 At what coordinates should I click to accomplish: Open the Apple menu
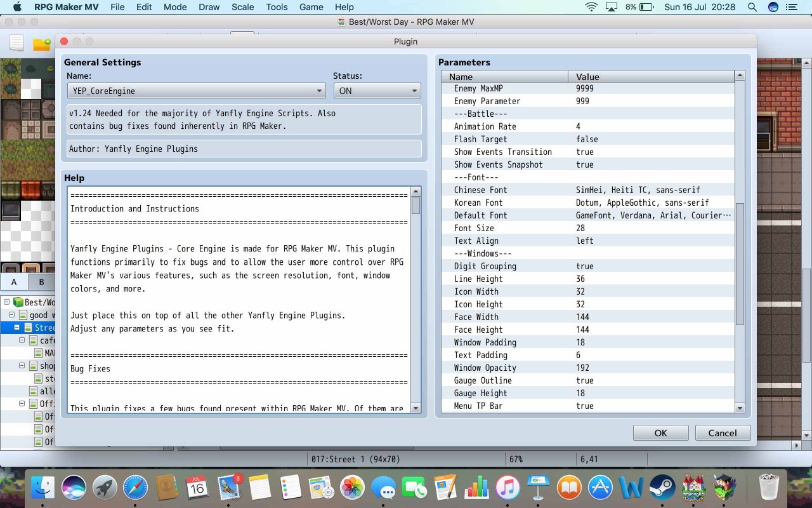coord(17,7)
